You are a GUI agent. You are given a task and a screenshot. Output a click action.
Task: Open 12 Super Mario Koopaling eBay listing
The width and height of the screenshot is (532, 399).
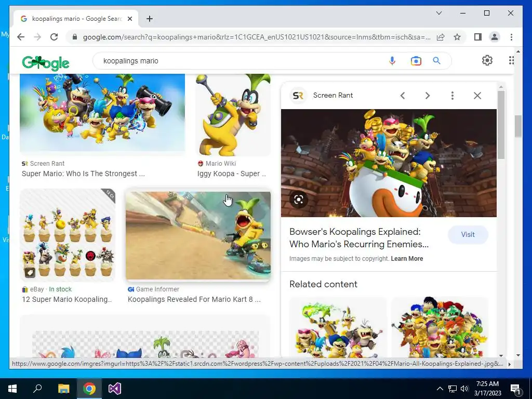(x=66, y=299)
